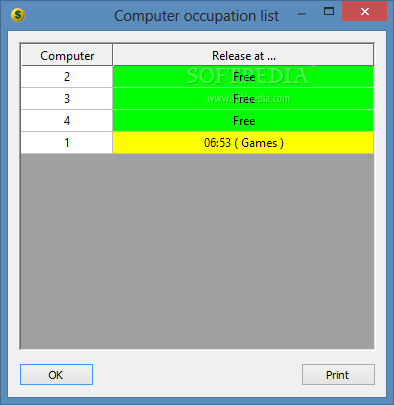
Task: Select computer number 4 cell
Action: pyautogui.click(x=67, y=121)
